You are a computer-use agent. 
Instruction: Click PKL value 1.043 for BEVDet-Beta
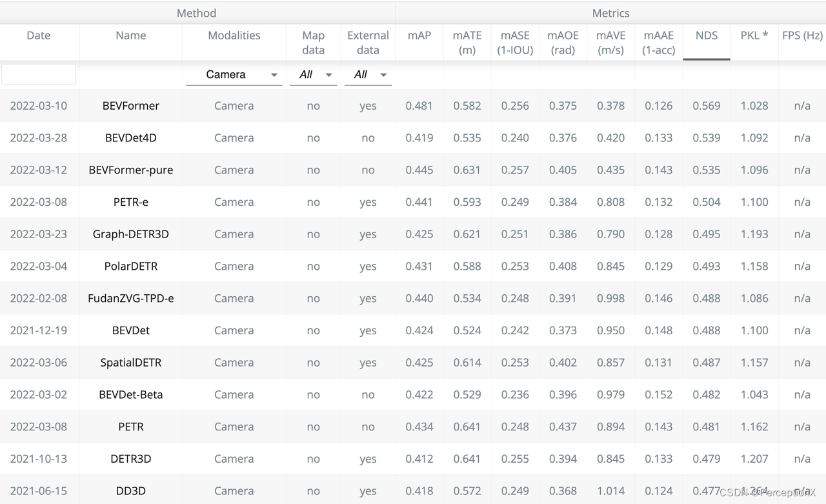pyautogui.click(x=754, y=395)
